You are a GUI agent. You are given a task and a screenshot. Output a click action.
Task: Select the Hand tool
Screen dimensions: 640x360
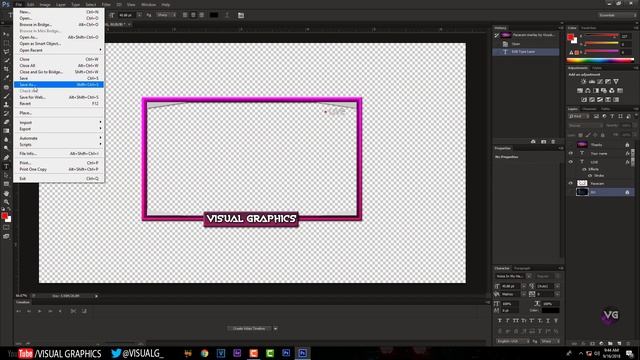pos(6,193)
